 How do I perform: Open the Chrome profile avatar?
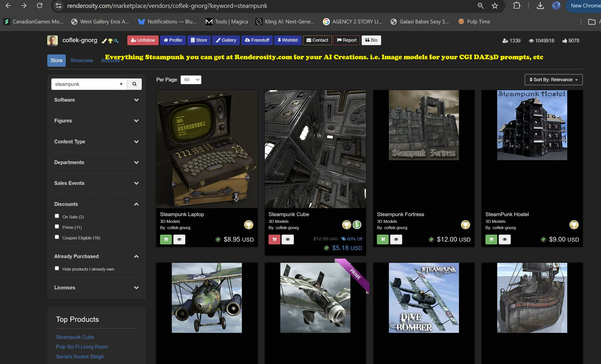point(556,6)
